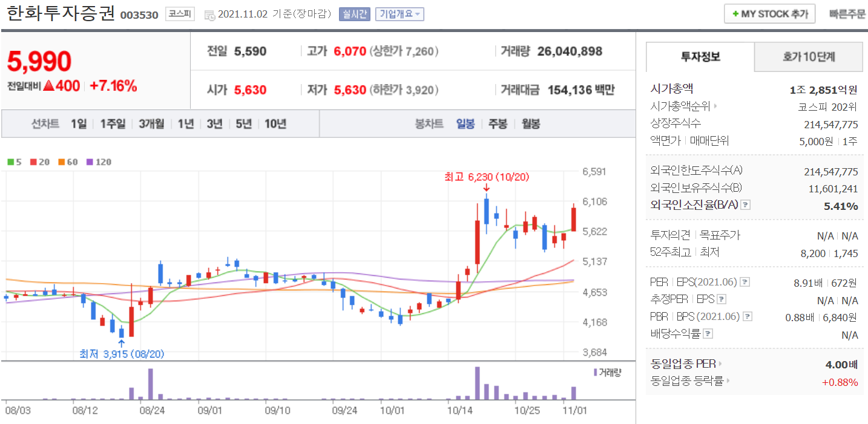The width and height of the screenshot is (868, 424).
Task: Click the 액면가 value 5,000원 | 1주
Action: 829,141
